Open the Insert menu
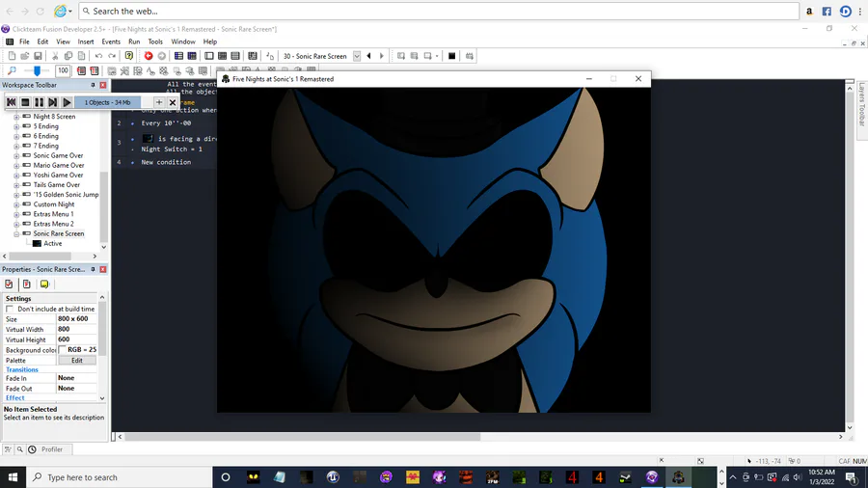Viewport: 868px width, 488px height. [86, 41]
